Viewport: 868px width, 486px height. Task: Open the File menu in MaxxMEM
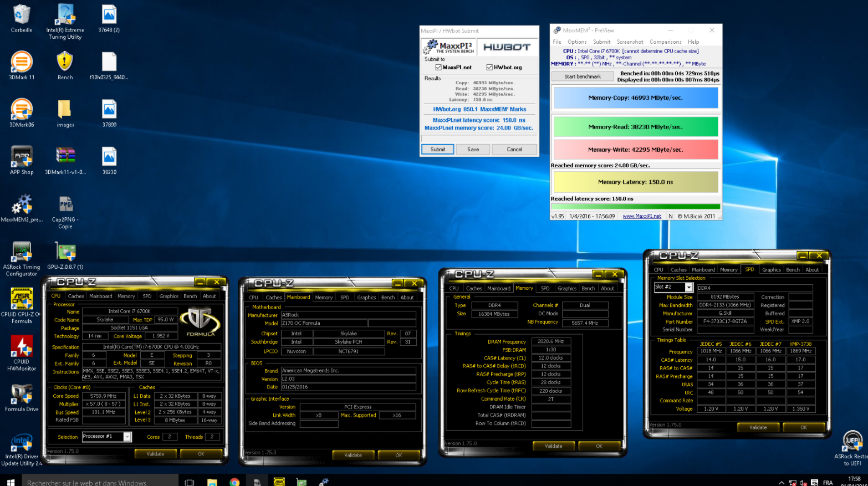[x=557, y=42]
